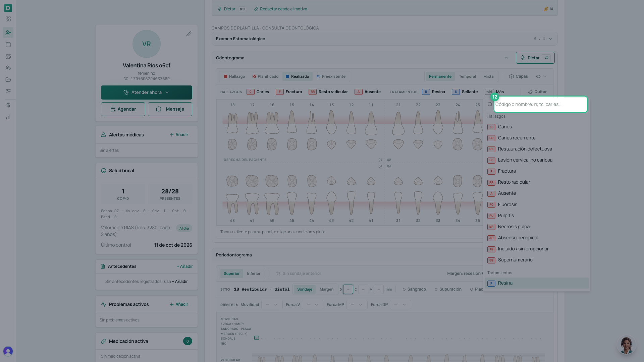Select the Supuración radio option
Image resolution: width=644 pixels, height=362 pixels.
(x=448, y=289)
